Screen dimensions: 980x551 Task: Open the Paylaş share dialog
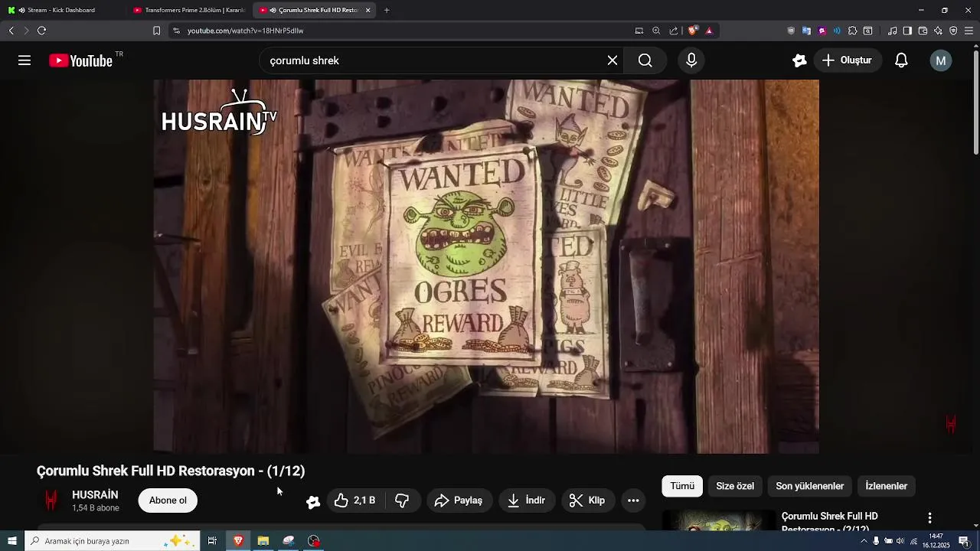(459, 500)
